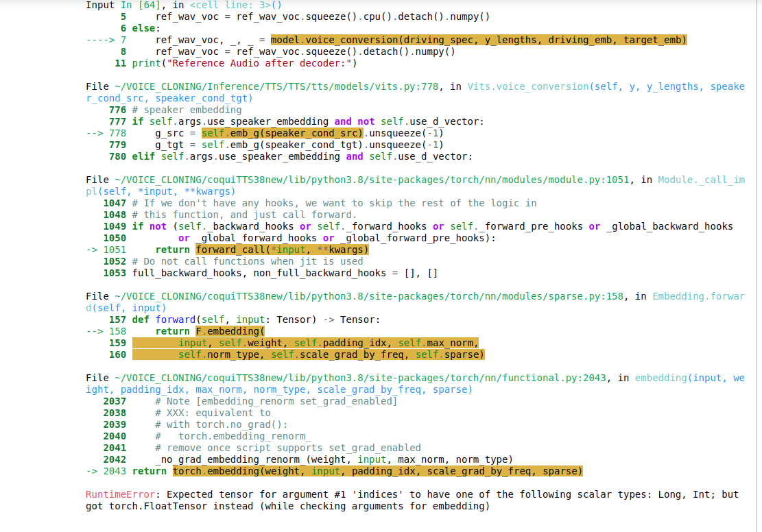
Task: Click the module.py:1051 file path
Action: coord(372,180)
